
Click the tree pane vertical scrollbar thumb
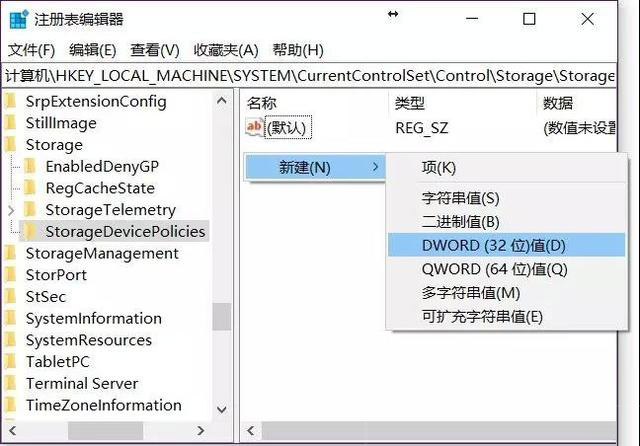[222, 316]
